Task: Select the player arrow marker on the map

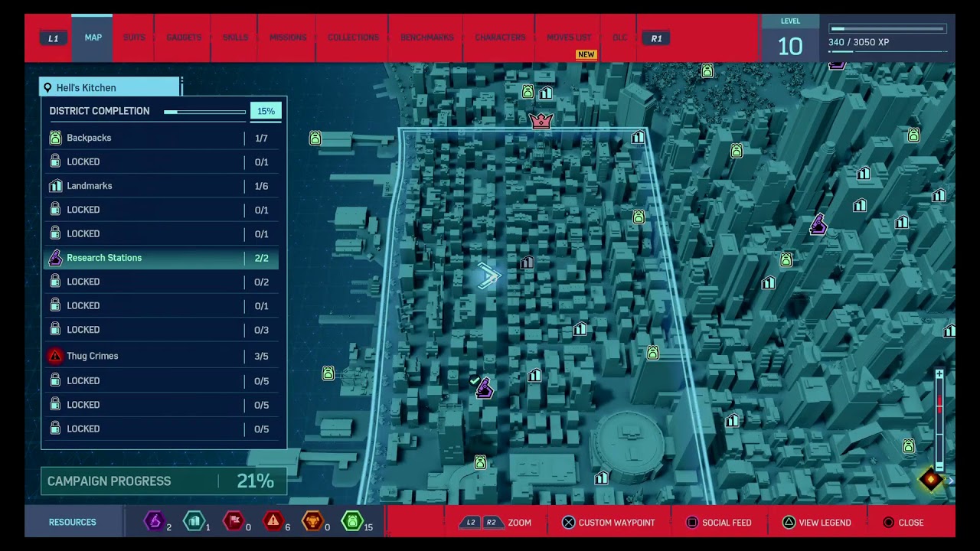Action: pos(488,276)
